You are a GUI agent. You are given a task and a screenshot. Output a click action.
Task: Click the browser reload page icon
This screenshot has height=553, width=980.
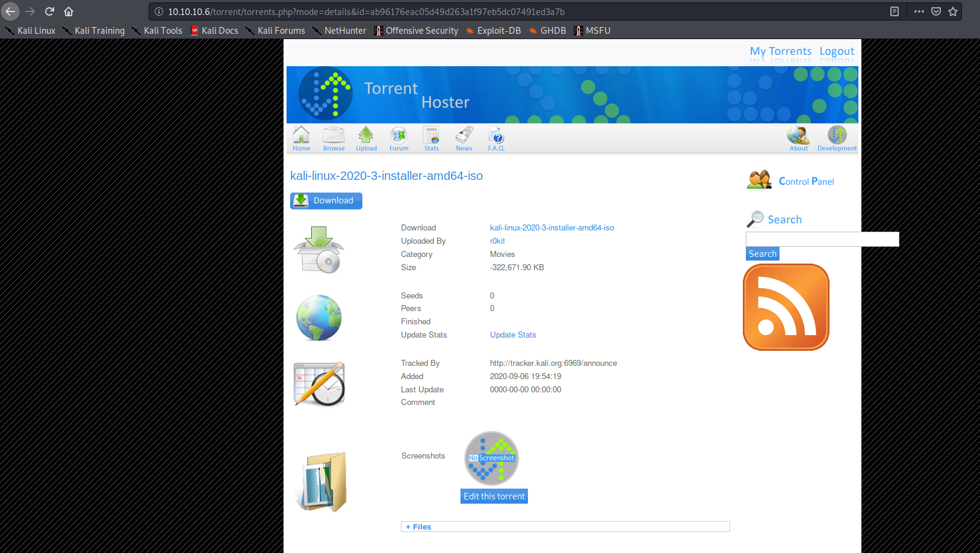tap(49, 11)
